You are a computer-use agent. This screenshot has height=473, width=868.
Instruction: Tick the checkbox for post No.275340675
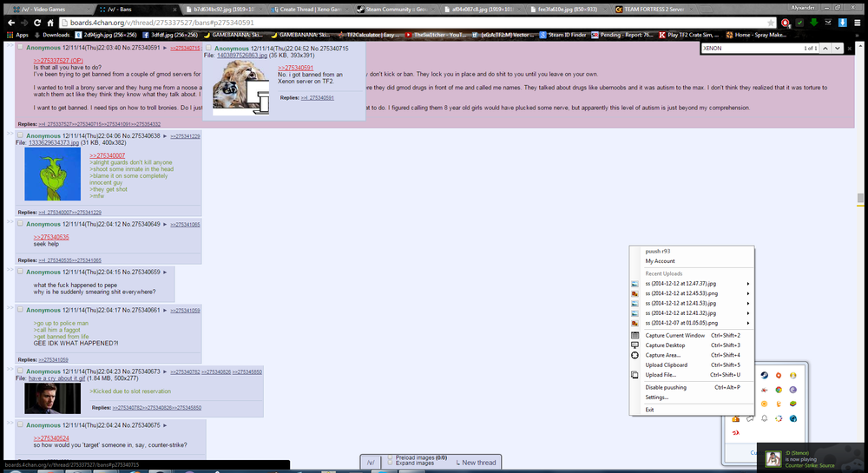point(20,424)
